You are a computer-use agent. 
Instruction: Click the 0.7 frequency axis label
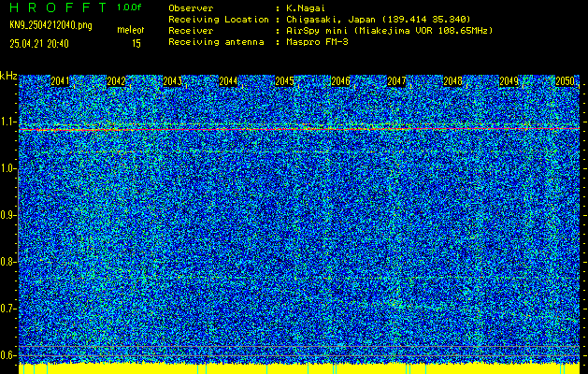pos(7,309)
